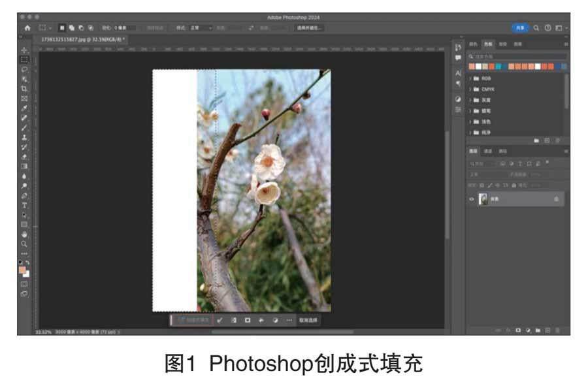Choose Subtract from Selection mode

tap(81, 28)
